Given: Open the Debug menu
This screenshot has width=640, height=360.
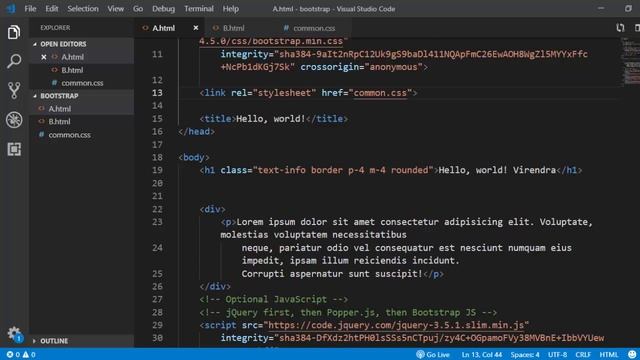Looking at the screenshot, I should click(163, 9).
